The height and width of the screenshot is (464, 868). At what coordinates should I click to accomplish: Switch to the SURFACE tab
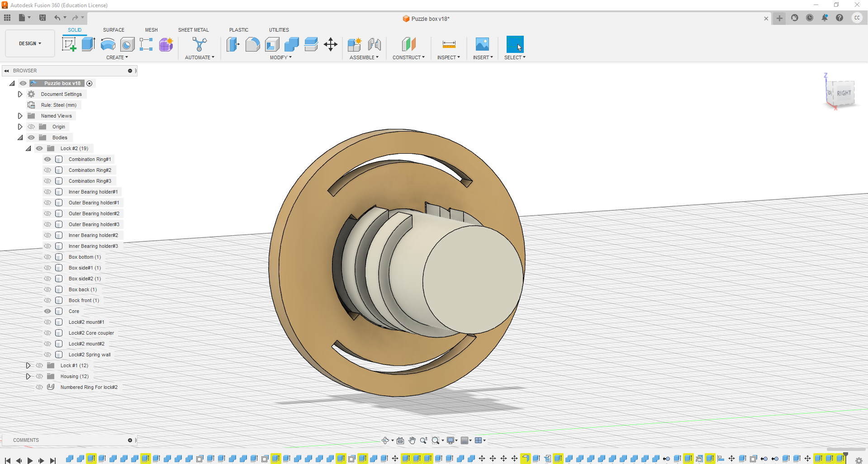pos(114,30)
